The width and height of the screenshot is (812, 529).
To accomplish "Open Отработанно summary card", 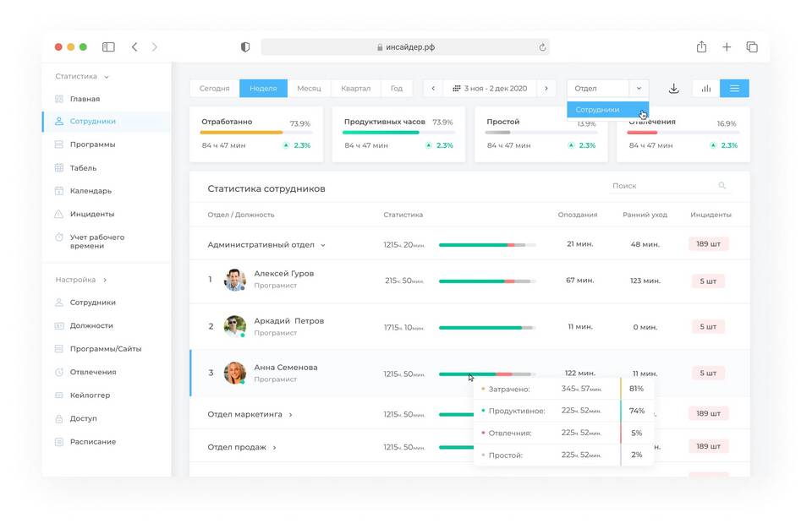I will (x=256, y=134).
